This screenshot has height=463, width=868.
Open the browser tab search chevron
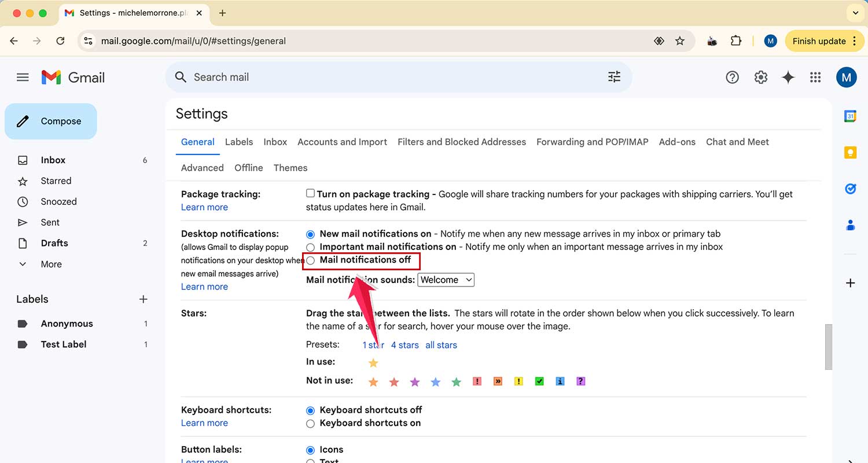point(855,13)
